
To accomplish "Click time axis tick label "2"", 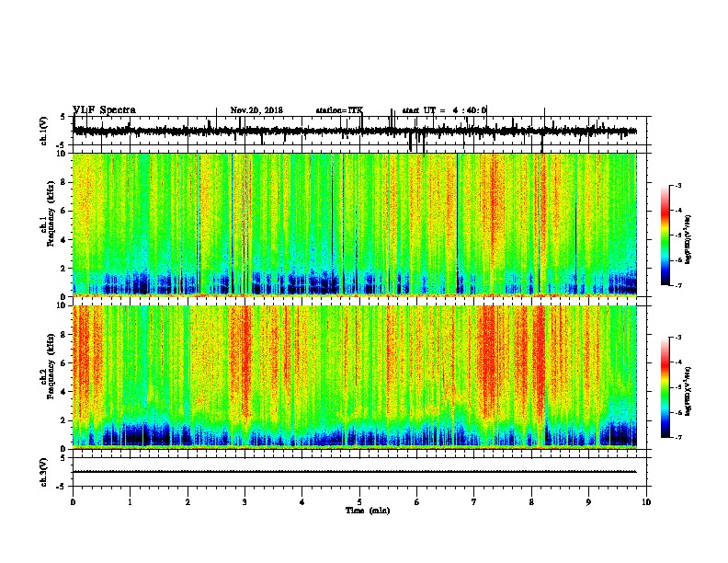I will [x=188, y=502].
